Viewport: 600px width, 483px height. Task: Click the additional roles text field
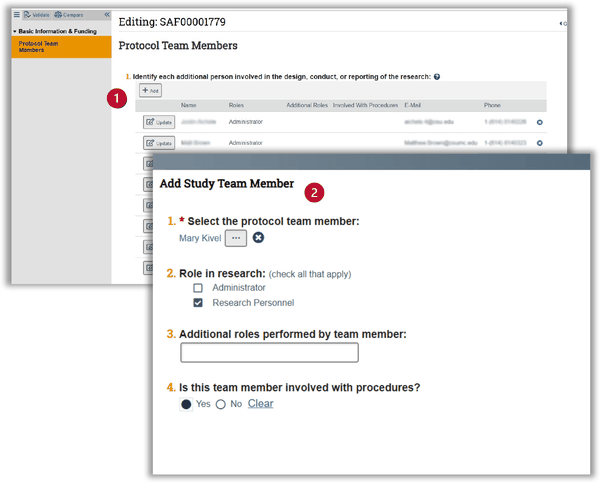pos(269,352)
